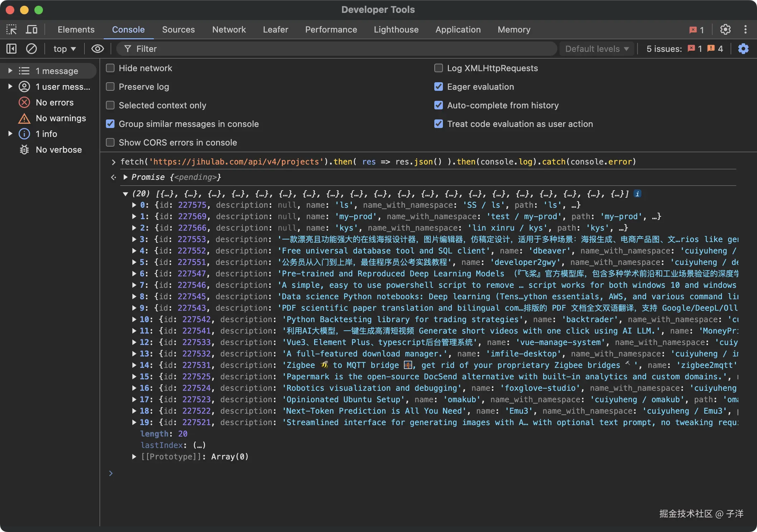Open DevTools settings gear icon
This screenshot has height=532, width=757.
(725, 29)
